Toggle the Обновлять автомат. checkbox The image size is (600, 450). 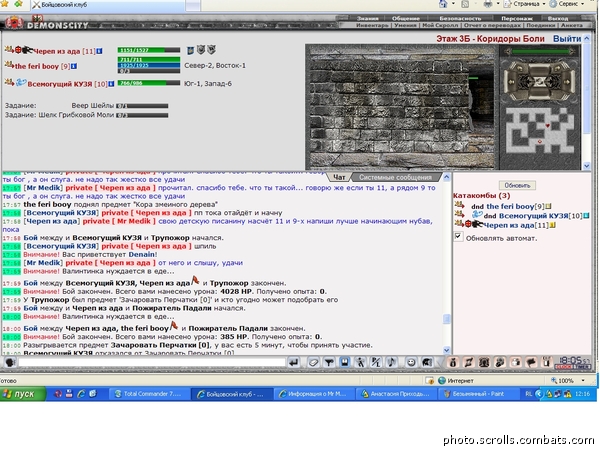click(458, 236)
